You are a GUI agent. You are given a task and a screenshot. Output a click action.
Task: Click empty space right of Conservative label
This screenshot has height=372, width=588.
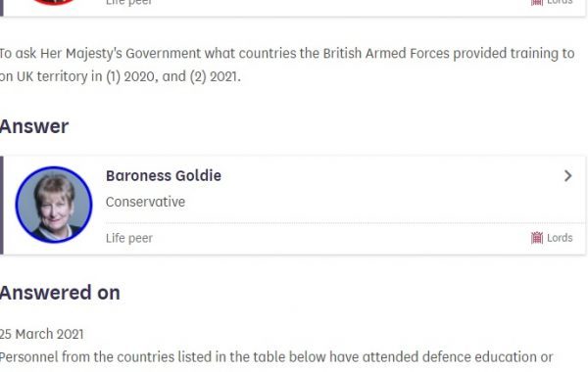[375, 202]
